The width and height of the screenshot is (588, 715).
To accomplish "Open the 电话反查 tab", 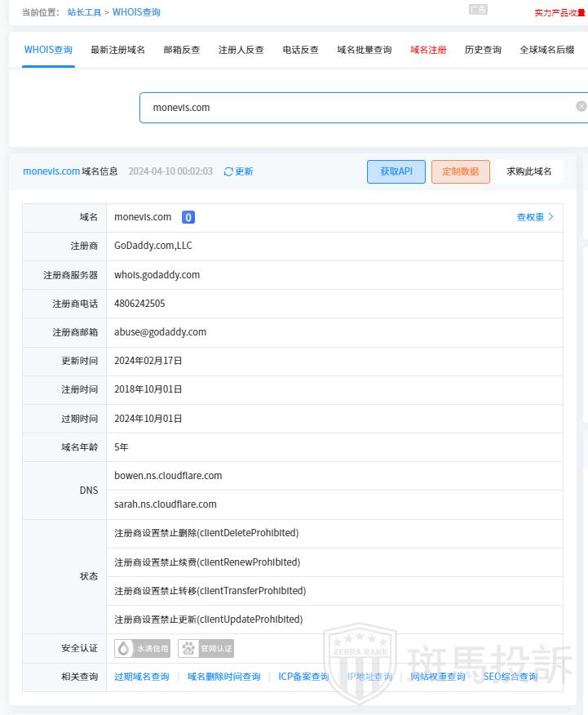I will point(300,50).
